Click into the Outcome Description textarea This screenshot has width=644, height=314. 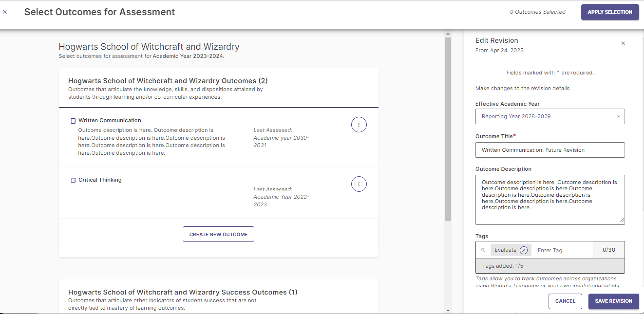[550, 200]
